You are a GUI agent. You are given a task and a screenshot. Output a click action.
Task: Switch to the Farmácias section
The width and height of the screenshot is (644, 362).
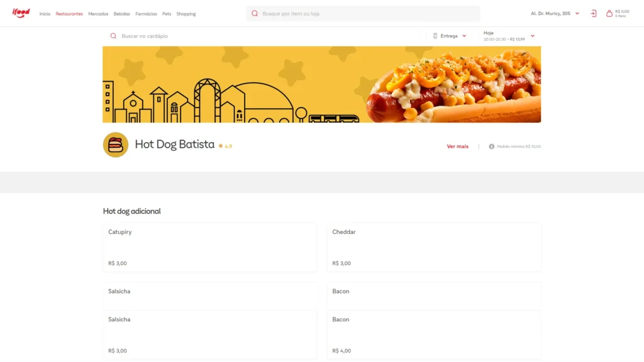click(146, 14)
